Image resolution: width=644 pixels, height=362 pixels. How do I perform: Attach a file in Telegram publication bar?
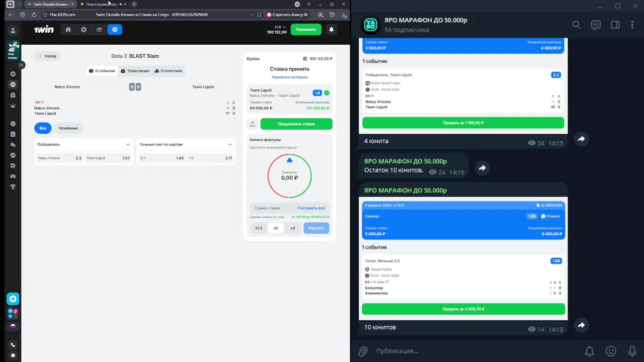362,351
